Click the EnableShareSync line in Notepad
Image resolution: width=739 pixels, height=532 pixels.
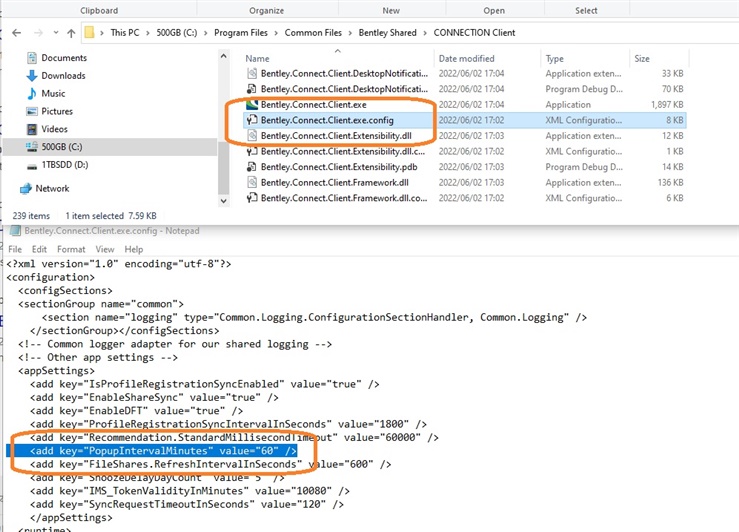pos(154,397)
